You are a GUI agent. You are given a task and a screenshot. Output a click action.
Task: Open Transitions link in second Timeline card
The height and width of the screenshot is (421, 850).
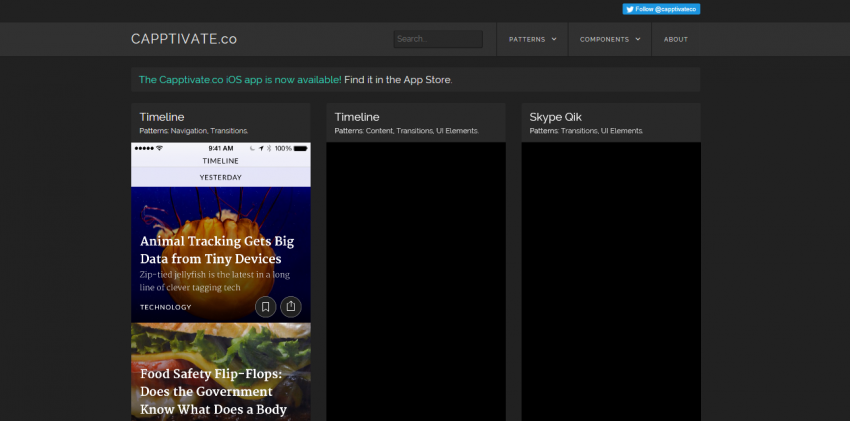pyautogui.click(x=415, y=131)
